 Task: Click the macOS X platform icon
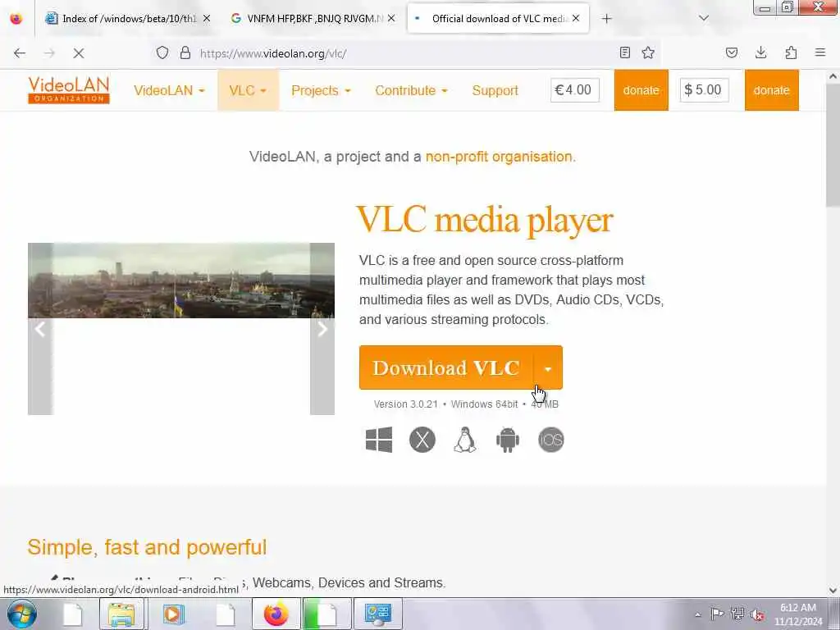pyautogui.click(x=422, y=440)
